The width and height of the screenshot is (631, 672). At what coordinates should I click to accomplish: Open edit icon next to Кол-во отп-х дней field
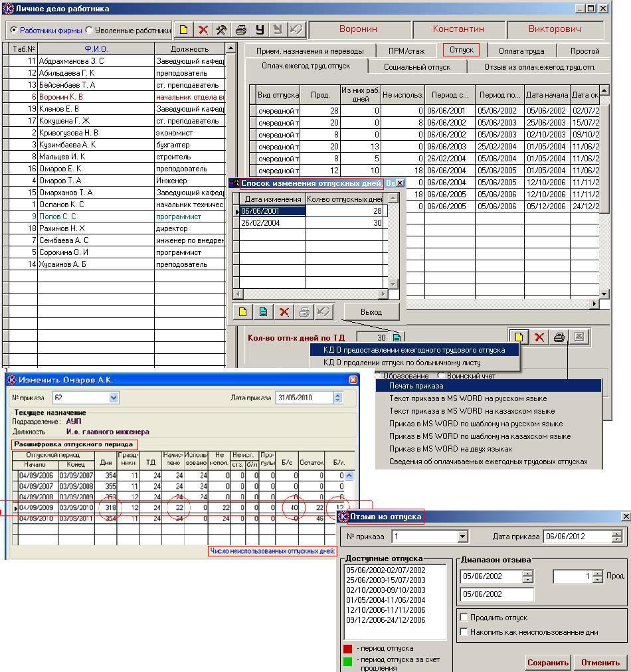click(x=397, y=337)
